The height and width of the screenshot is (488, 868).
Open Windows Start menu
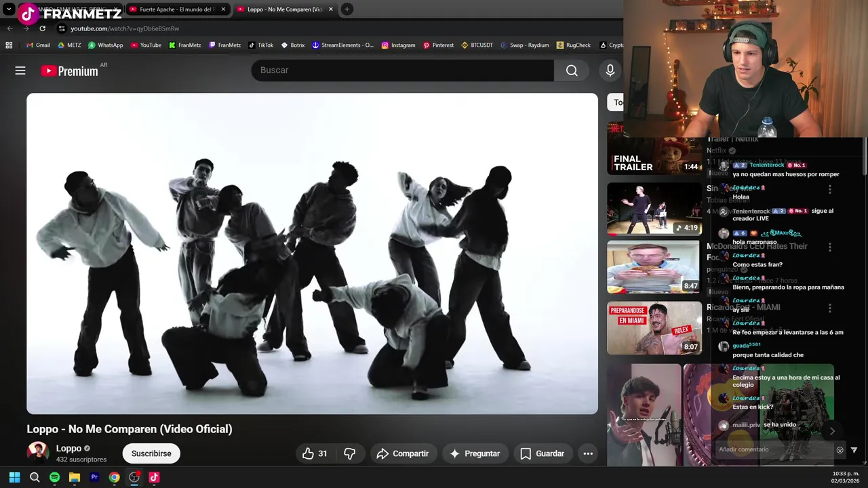tap(14, 477)
